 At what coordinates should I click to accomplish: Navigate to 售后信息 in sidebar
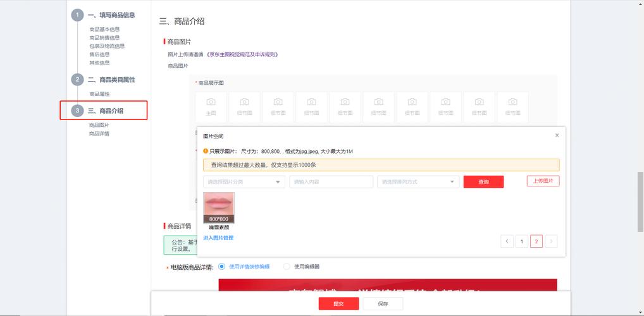tap(99, 54)
